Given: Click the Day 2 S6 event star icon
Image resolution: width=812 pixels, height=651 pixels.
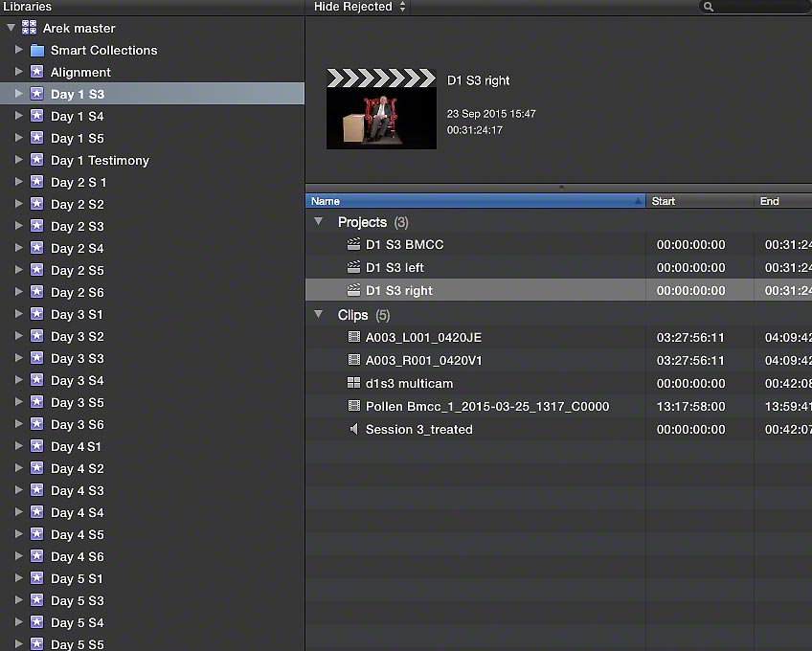Looking at the screenshot, I should (x=36, y=292).
